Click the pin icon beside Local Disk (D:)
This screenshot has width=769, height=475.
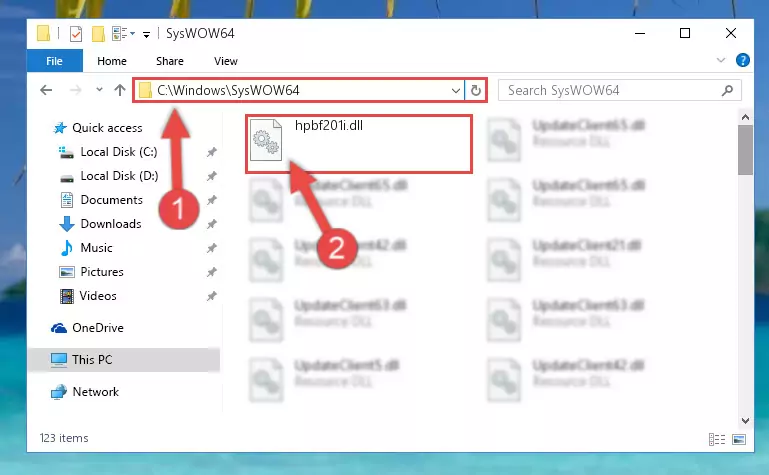(211, 176)
